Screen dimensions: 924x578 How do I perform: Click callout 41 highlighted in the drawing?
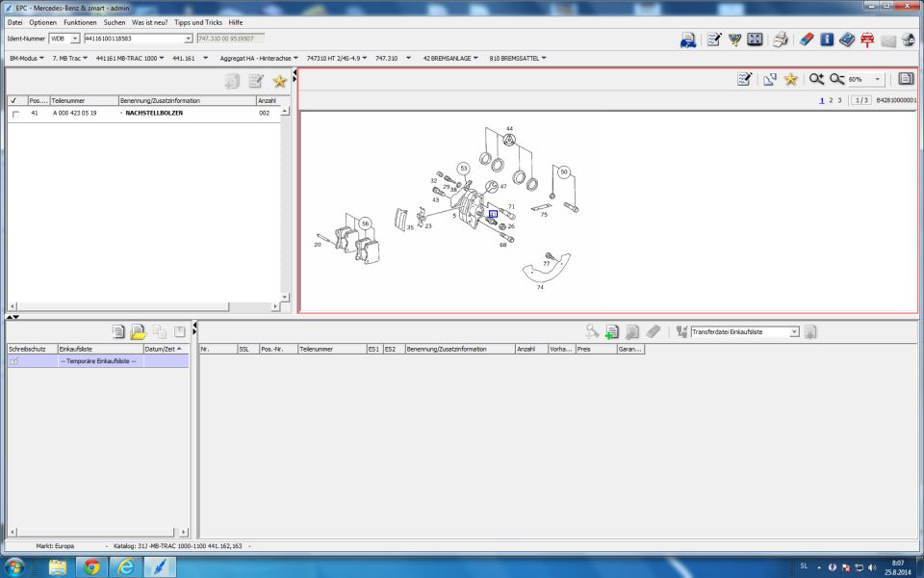point(493,214)
